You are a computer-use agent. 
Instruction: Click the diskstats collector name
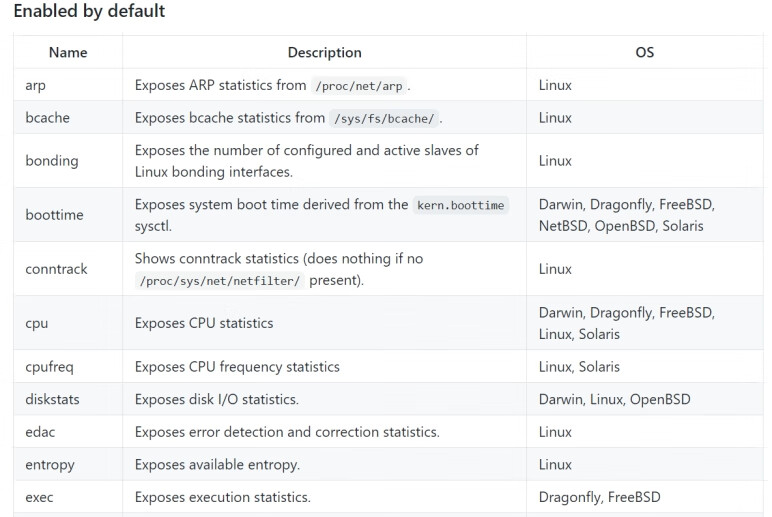pos(52,400)
